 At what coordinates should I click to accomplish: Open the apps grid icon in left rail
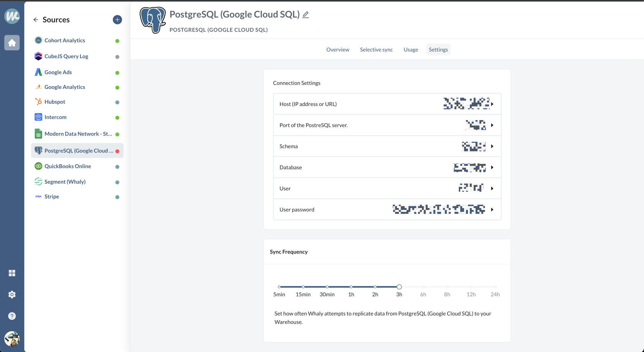click(12, 273)
